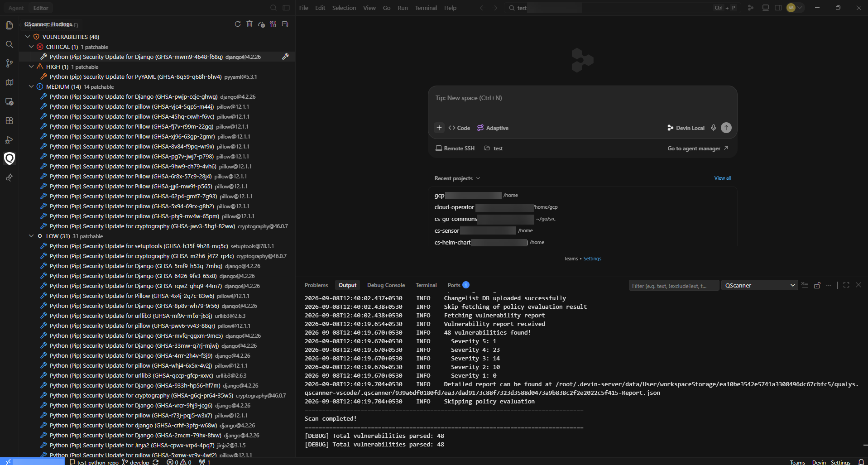Image resolution: width=868 pixels, height=465 pixels.
Task: Open the Run and Debug view
Action: pos(9,139)
